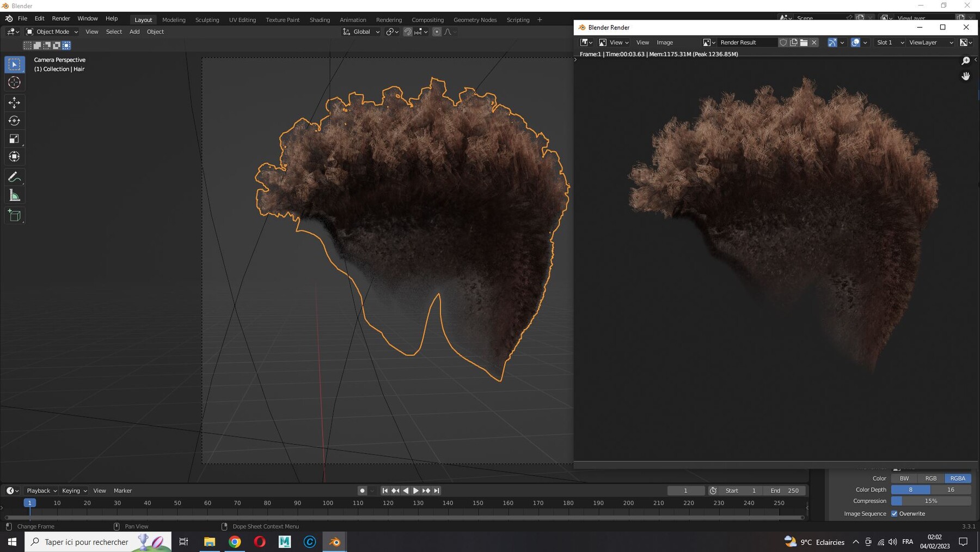
Task: Select the Add Cube tool
Action: click(15, 215)
